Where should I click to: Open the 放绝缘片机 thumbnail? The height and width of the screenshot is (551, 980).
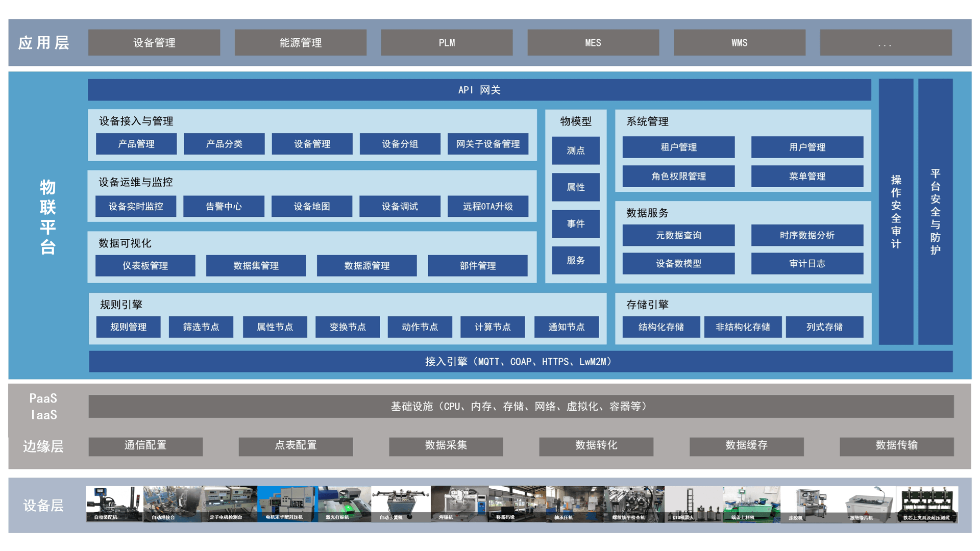click(867, 504)
